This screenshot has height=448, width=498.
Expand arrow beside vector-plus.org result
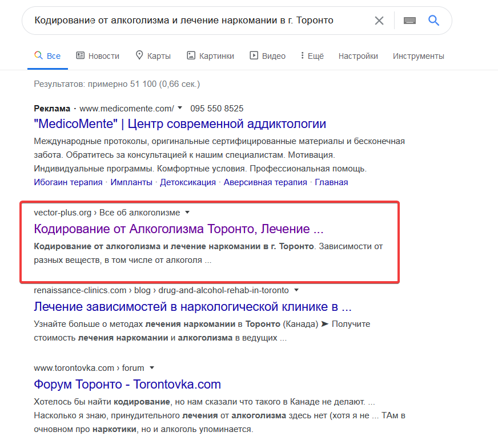click(187, 212)
